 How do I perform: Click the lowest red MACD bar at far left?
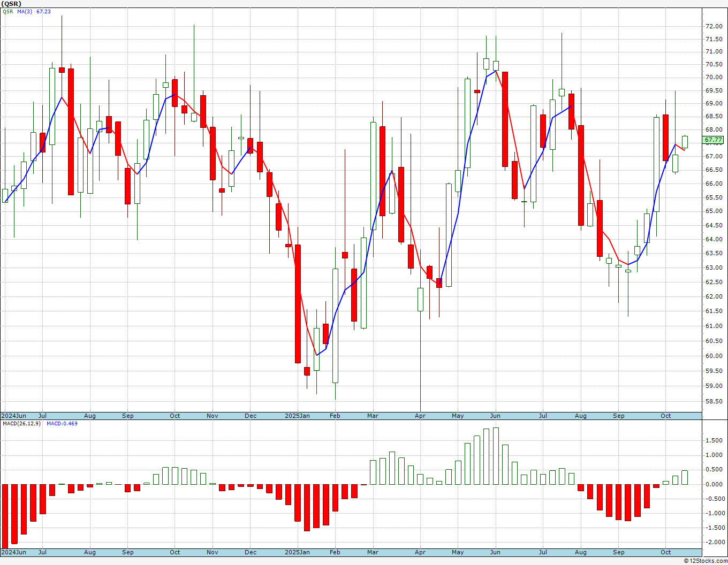(5, 516)
